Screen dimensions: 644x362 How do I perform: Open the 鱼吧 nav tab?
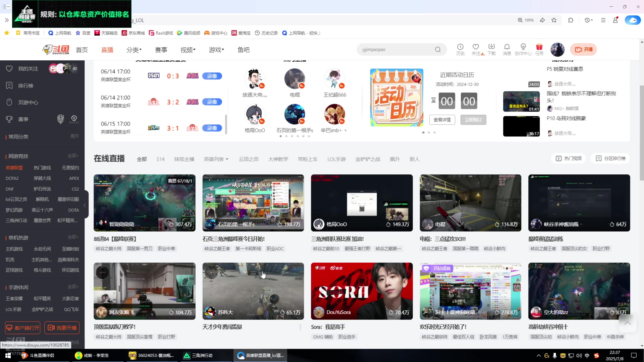click(x=244, y=50)
